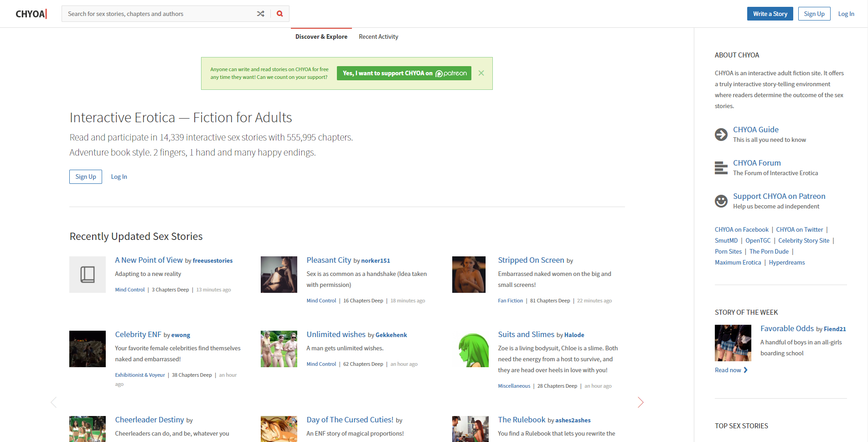The image size is (868, 442).
Task: Click the CHYOA logo in header
Action: pos(31,14)
